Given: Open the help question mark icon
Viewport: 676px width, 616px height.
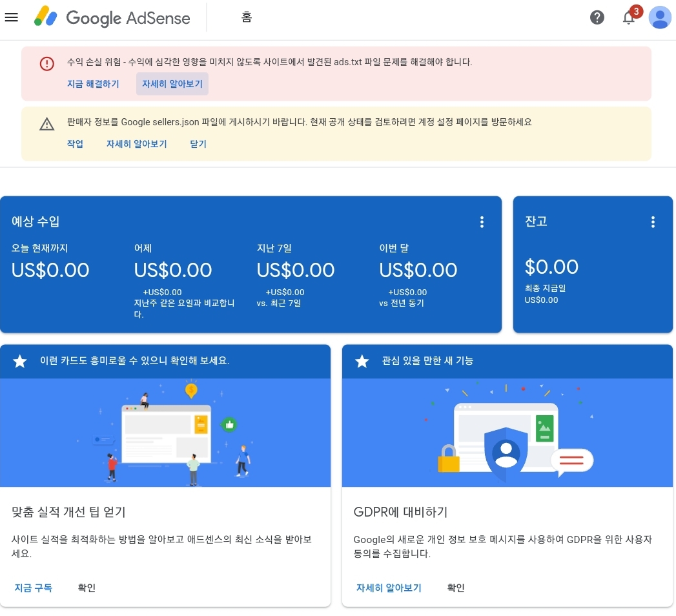Looking at the screenshot, I should click(x=597, y=17).
